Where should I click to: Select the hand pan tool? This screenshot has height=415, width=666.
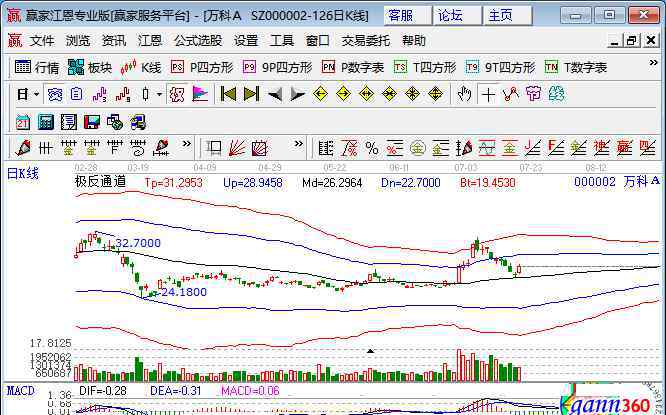464,94
